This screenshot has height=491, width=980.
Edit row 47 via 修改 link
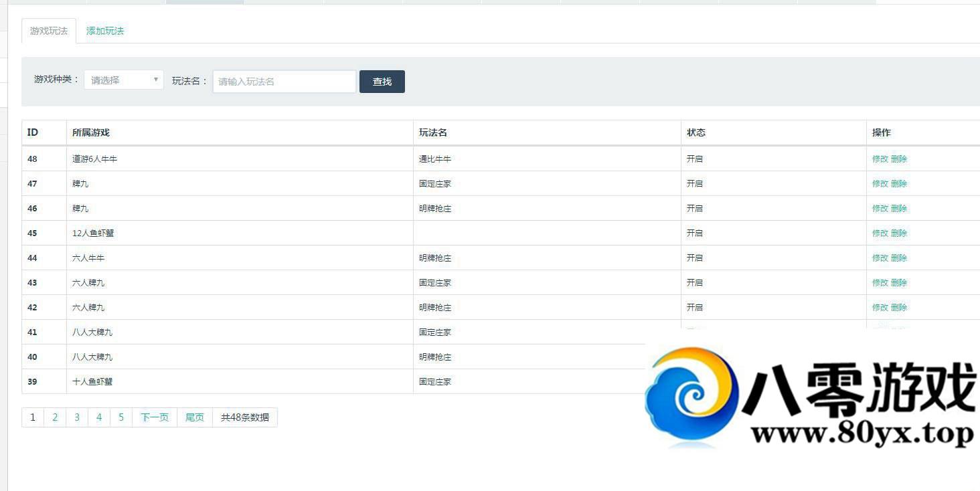tap(880, 184)
